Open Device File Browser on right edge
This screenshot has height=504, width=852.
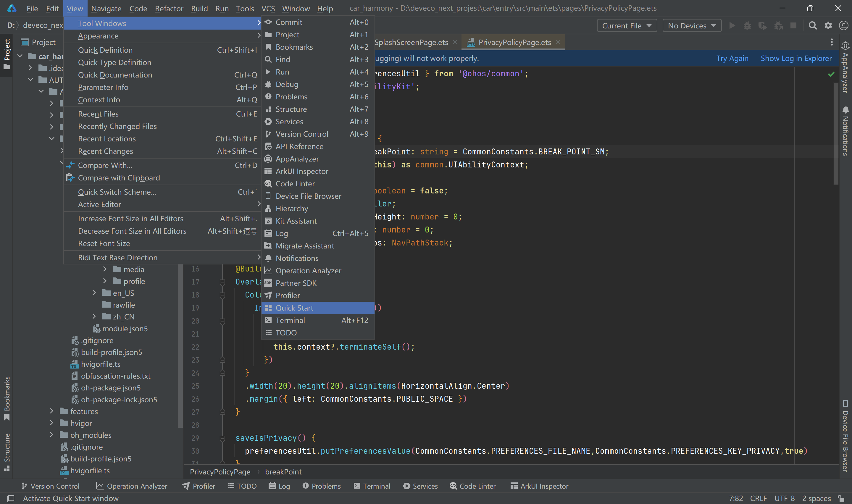(845, 436)
